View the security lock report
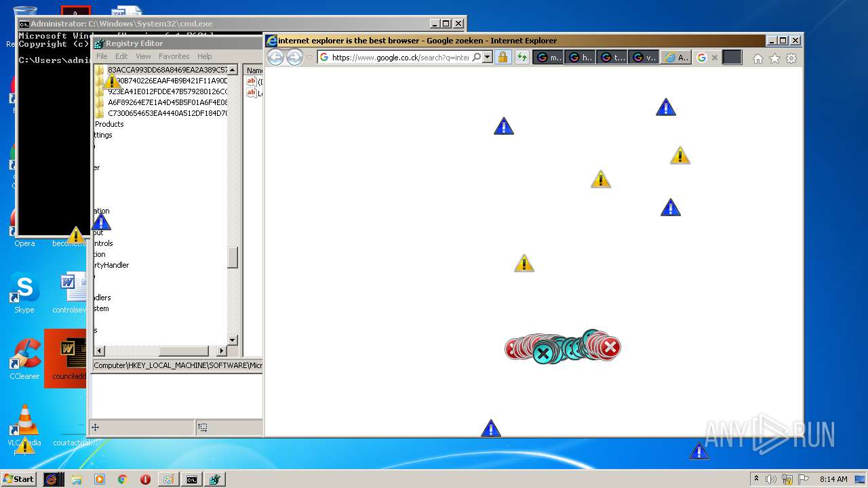Screen dimensions: 868x488 pos(502,58)
